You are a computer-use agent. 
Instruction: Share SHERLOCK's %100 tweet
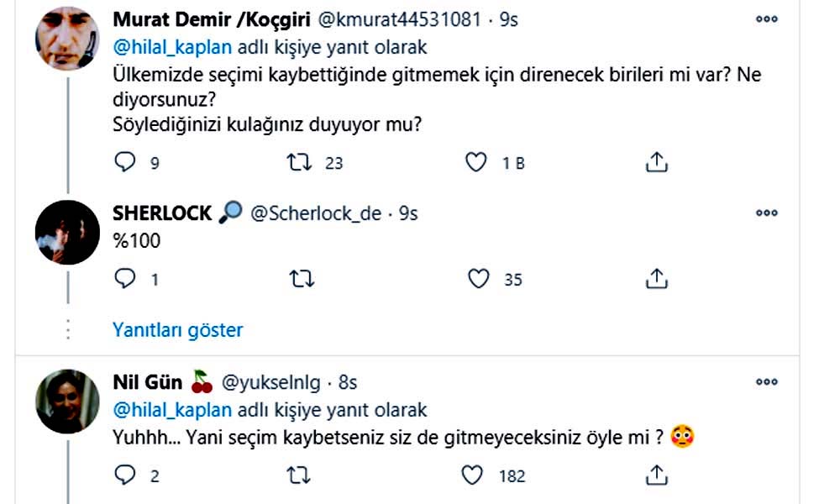coord(656,279)
